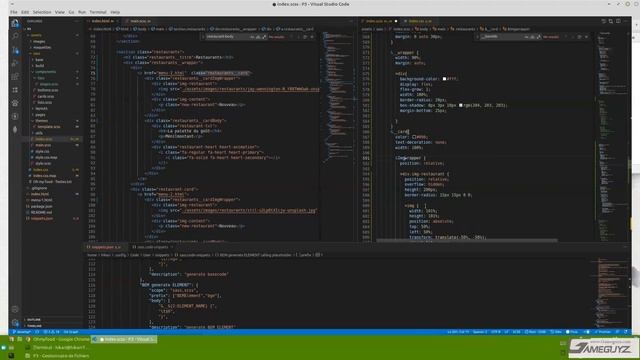640x360 pixels.
Task: Open style.css.map in the Explorer
Action: [x=46, y=158]
